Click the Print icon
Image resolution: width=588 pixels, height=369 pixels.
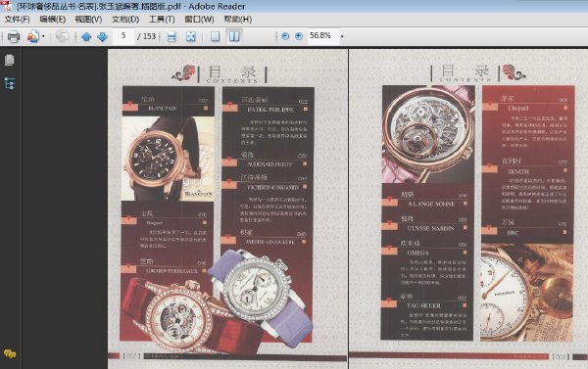point(14,36)
